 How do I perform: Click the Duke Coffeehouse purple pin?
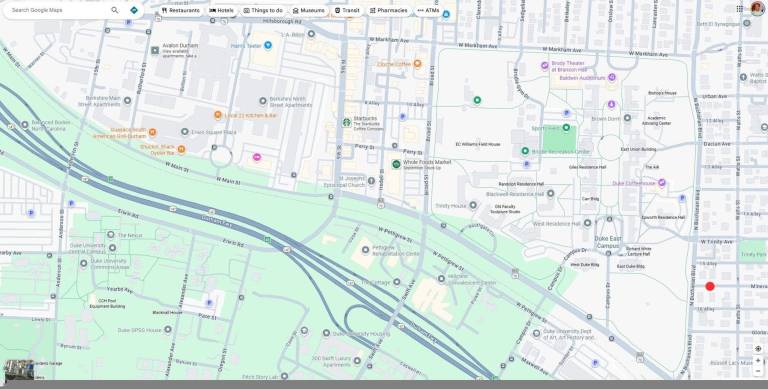(x=662, y=183)
